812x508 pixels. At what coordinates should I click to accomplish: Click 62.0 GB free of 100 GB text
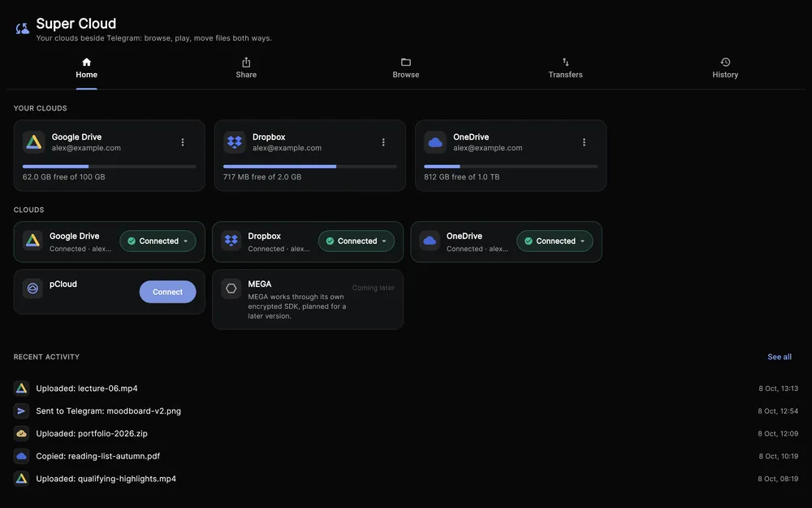[x=63, y=176]
